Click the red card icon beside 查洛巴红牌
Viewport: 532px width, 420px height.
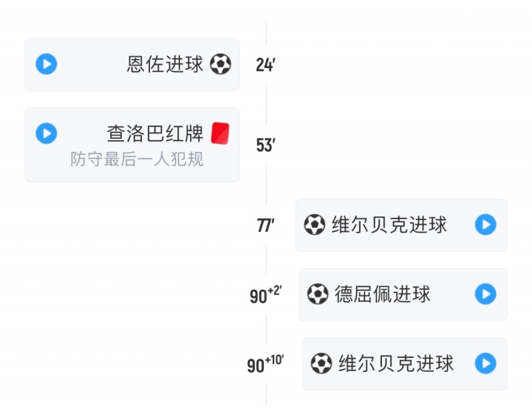click(x=220, y=133)
